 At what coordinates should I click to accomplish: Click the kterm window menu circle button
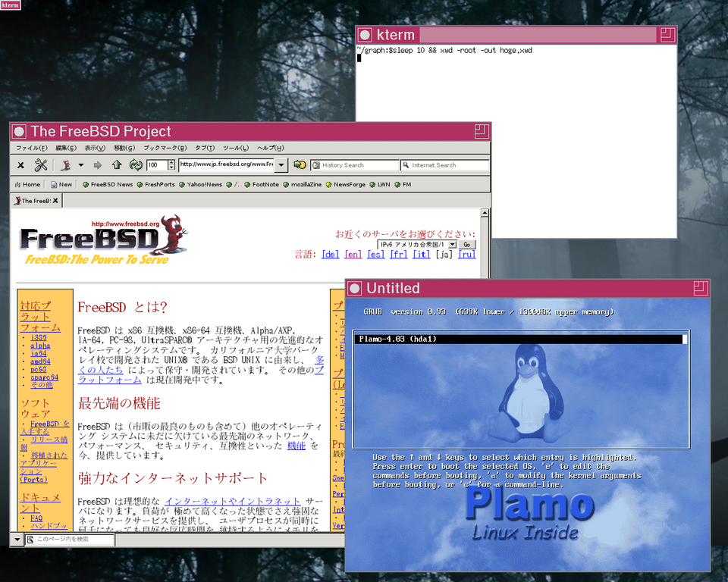(365, 35)
